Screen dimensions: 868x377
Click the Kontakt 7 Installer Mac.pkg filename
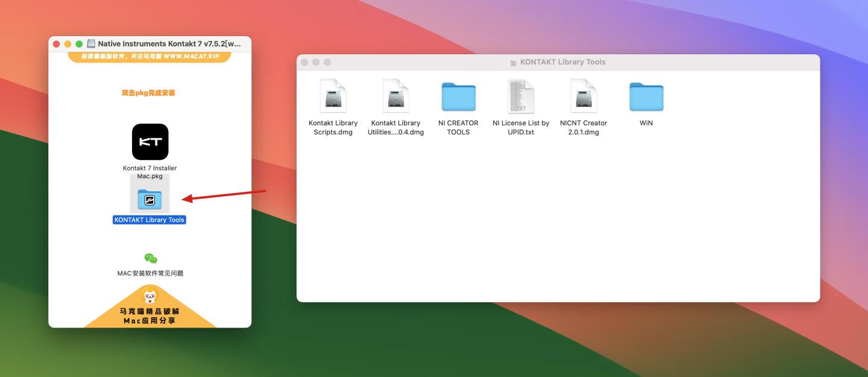pos(150,172)
